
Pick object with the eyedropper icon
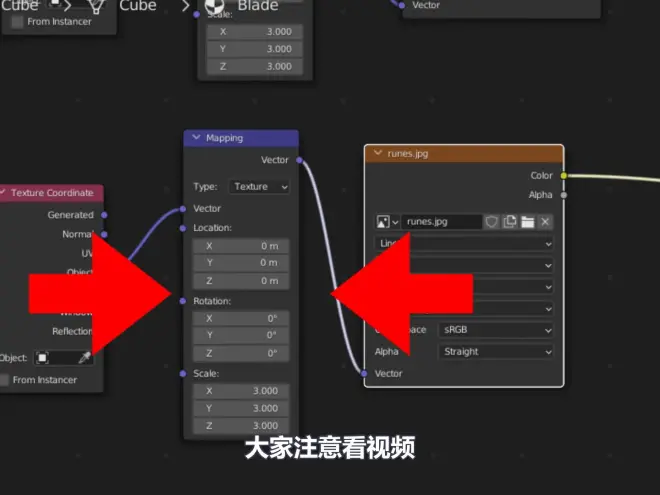click(85, 358)
